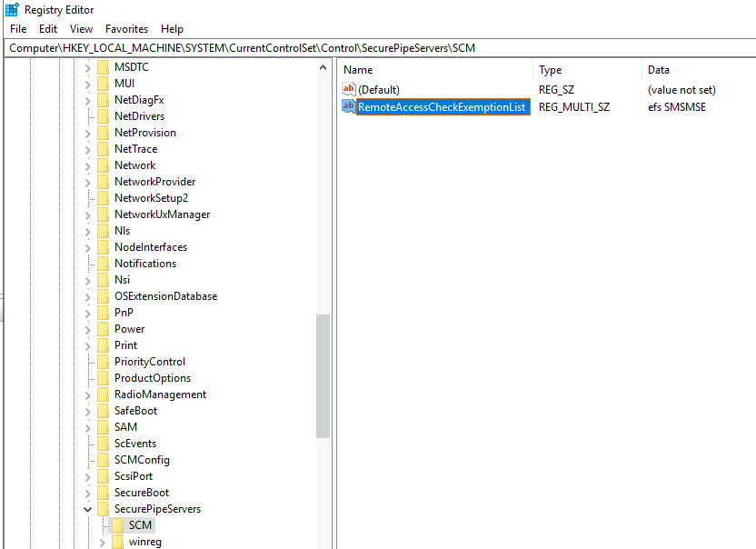
Task: Click the REG_MULTI_SZ type cell
Action: (x=573, y=107)
